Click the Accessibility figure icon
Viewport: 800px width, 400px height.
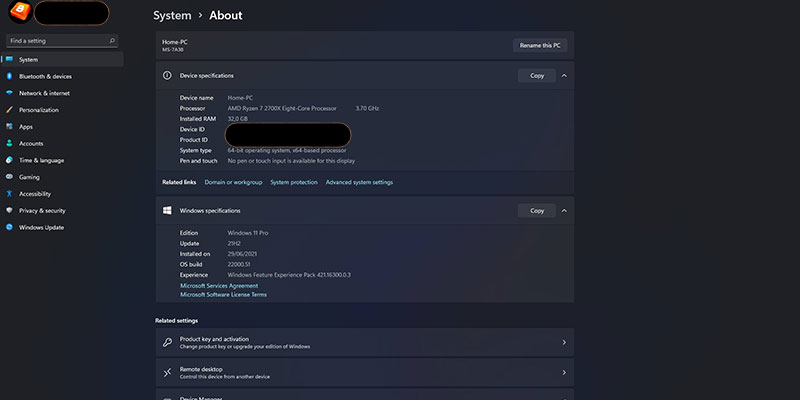(9, 194)
